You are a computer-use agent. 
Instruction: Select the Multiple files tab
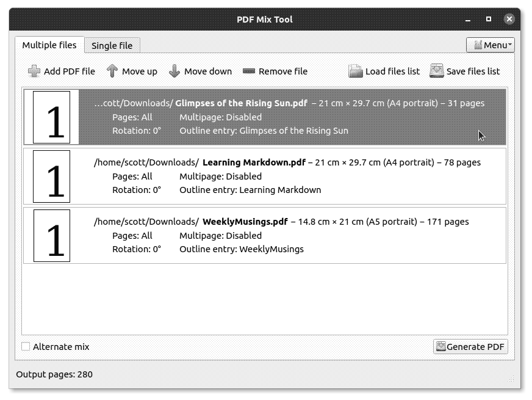(49, 45)
